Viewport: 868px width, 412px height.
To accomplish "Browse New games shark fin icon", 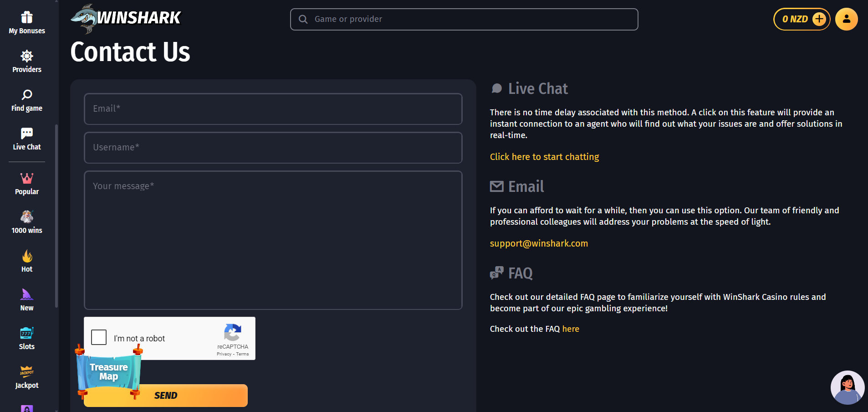I will (x=27, y=294).
